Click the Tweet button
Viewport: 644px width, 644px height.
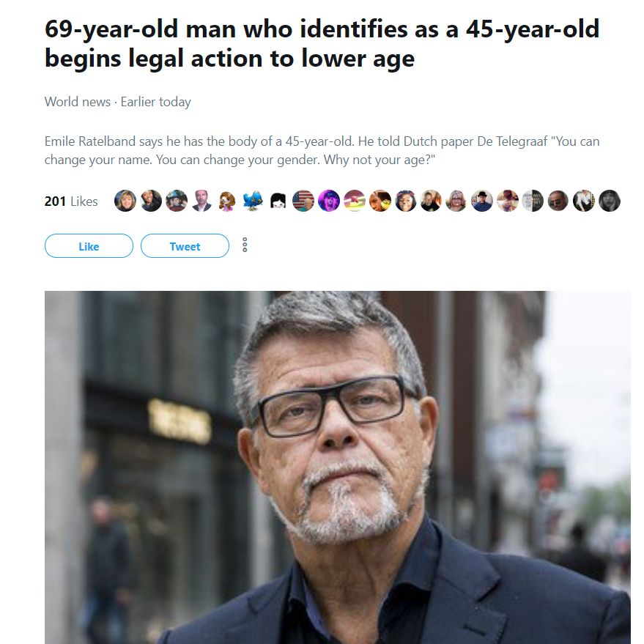[185, 246]
